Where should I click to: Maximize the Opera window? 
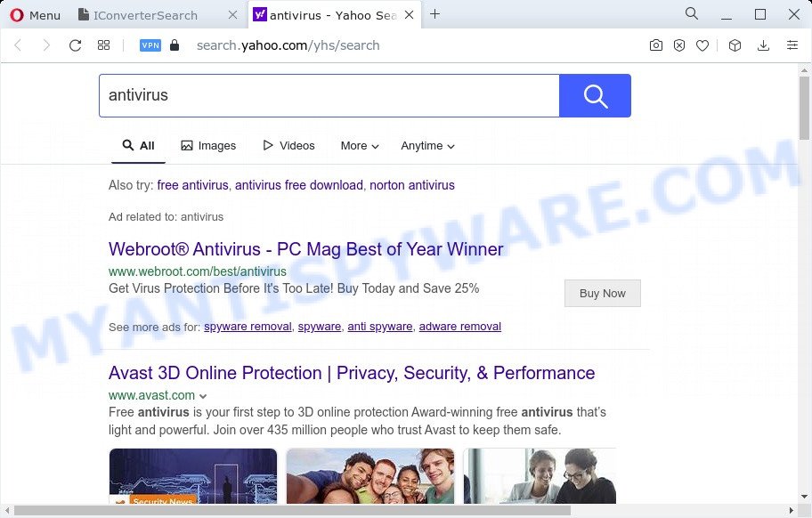(760, 14)
